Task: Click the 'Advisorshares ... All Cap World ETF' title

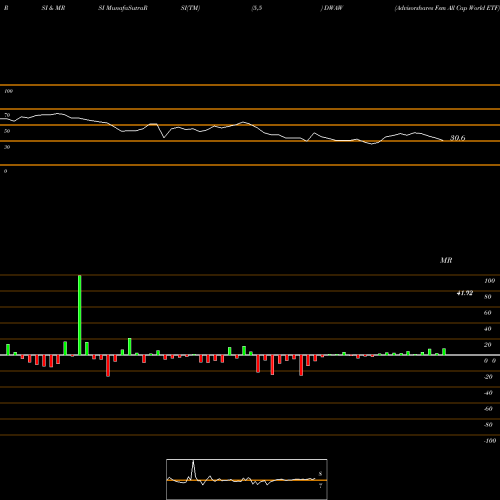Action: [x=447, y=8]
